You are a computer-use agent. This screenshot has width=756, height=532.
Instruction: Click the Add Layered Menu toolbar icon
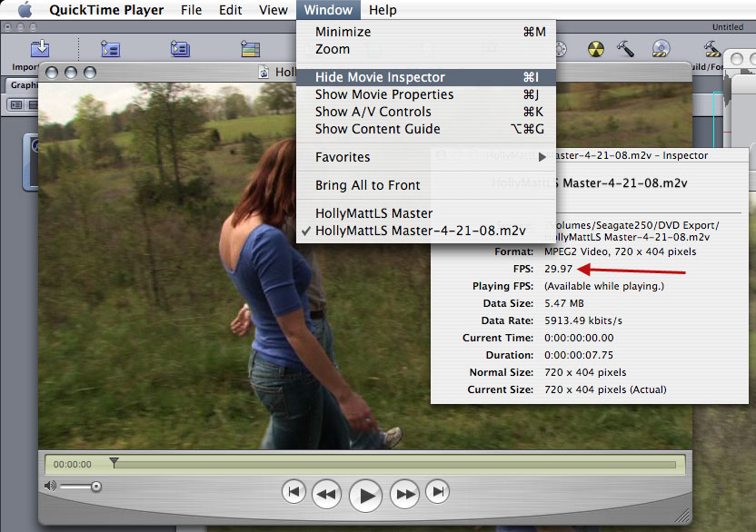[x=180, y=49]
